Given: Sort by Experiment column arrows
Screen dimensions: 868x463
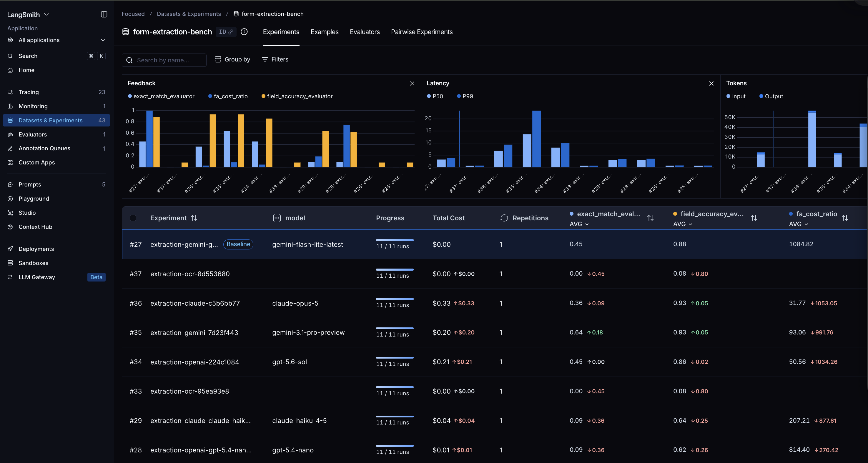Looking at the screenshot, I should (x=194, y=218).
